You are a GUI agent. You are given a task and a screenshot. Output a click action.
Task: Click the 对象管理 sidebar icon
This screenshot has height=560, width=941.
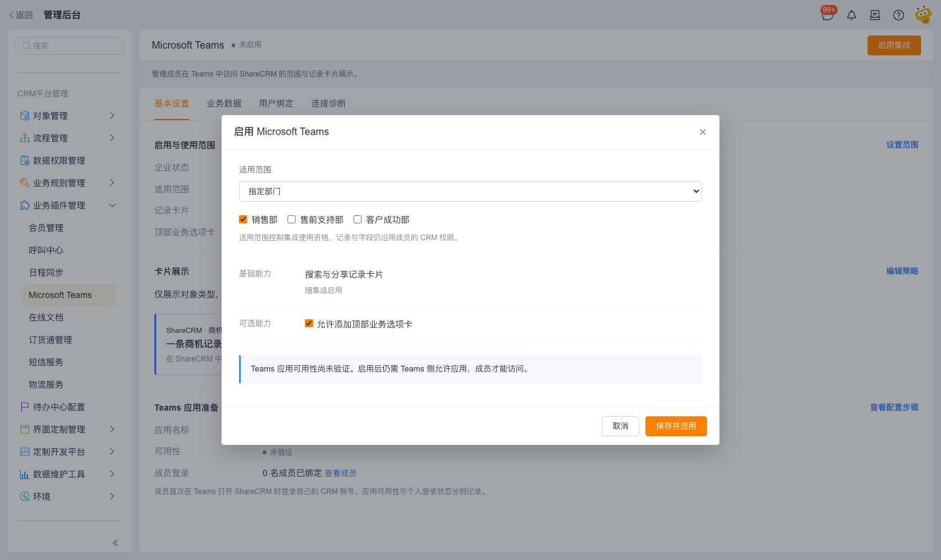(25, 116)
